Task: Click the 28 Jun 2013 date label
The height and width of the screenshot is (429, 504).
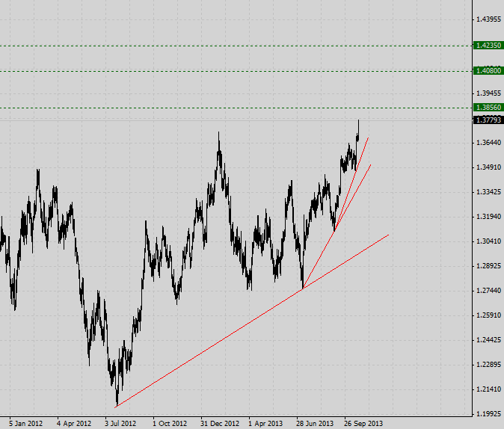Action: 315,423
